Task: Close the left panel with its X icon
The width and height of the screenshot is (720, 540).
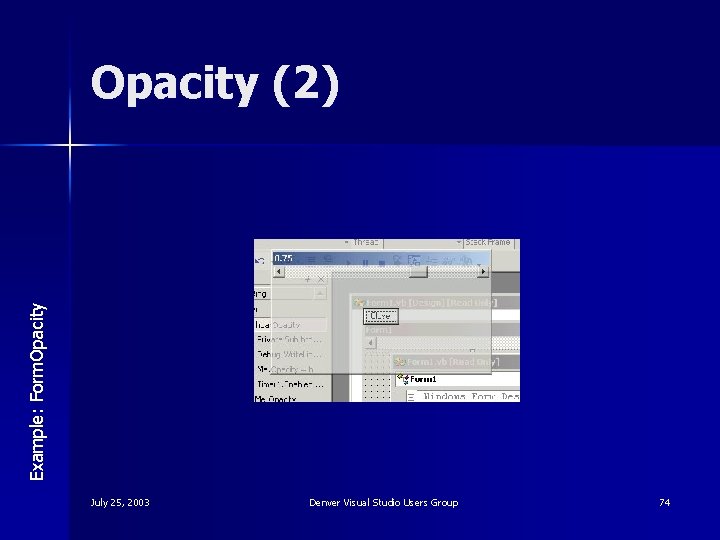Action: click(x=321, y=279)
